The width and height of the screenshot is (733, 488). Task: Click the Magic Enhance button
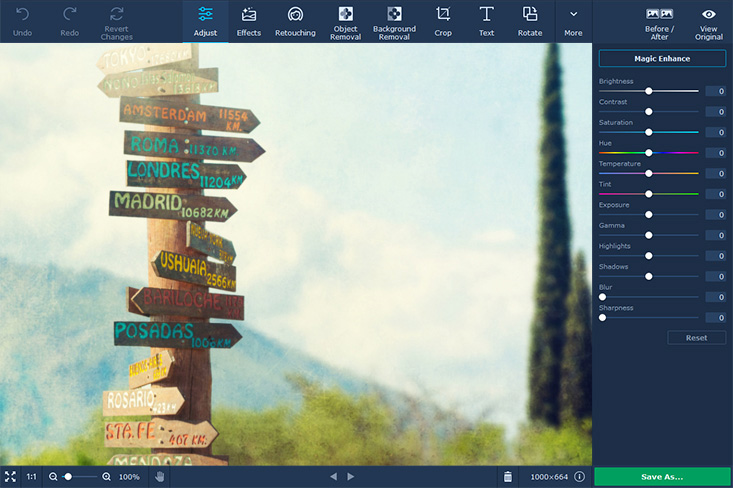tap(662, 58)
